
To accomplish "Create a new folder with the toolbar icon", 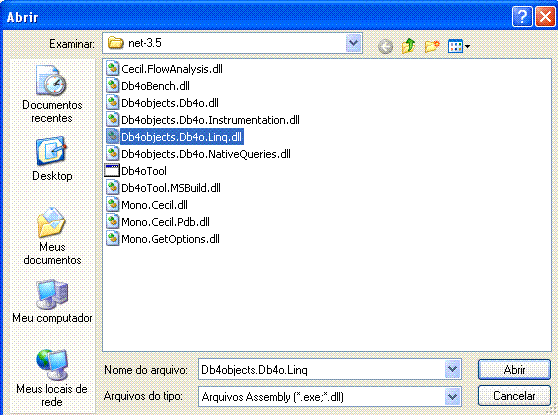I will tap(432, 46).
